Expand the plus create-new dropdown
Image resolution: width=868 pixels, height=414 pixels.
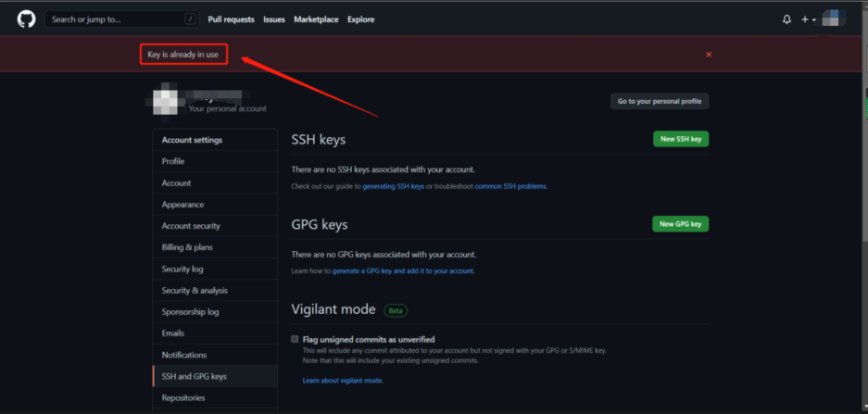coord(808,19)
